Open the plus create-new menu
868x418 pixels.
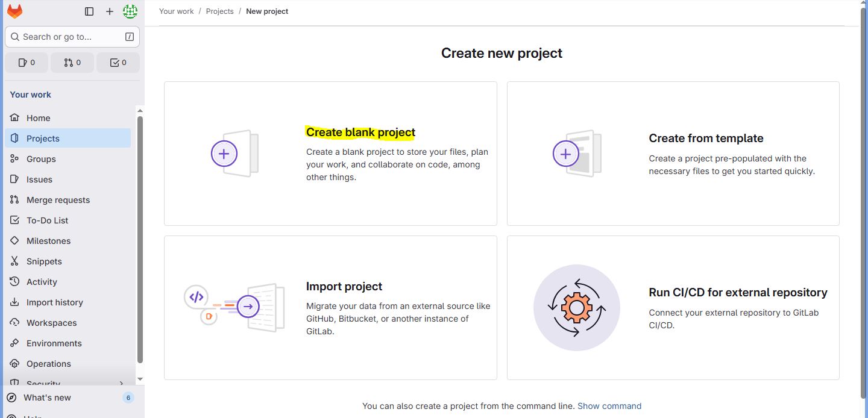(109, 11)
